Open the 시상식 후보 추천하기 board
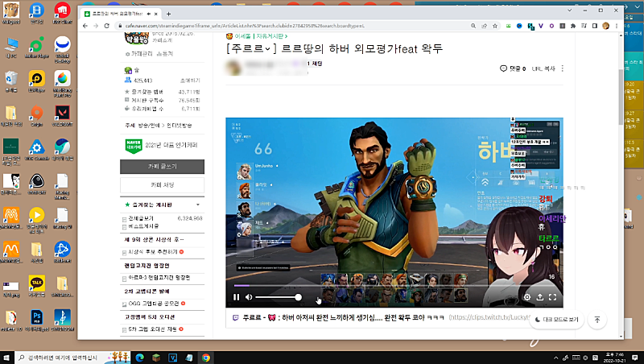Image resolution: width=644 pixels, height=364 pixels. pos(153,252)
